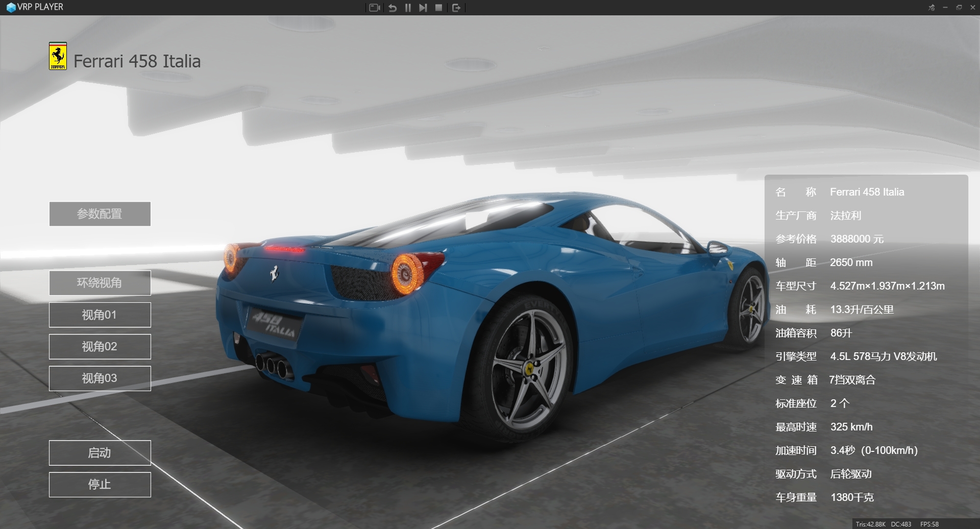Click the 生产厂商 label
This screenshot has width=980, height=529.
click(x=796, y=215)
